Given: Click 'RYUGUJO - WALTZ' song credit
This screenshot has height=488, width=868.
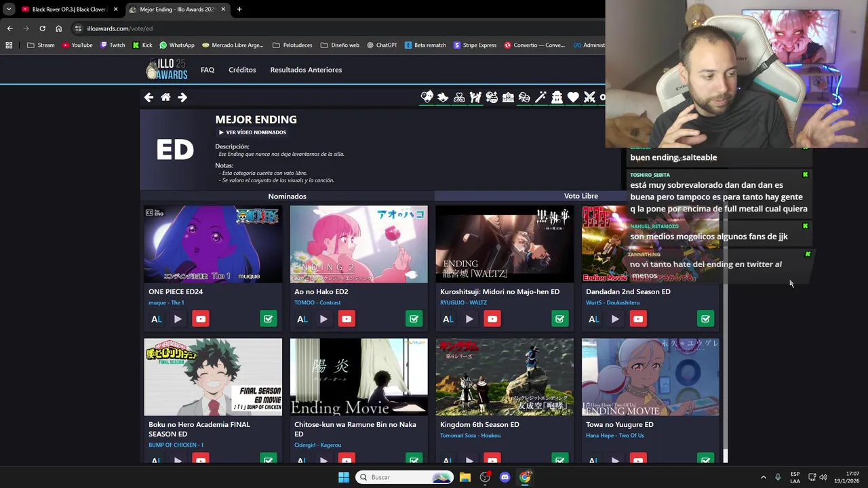Looking at the screenshot, I should [x=463, y=302].
